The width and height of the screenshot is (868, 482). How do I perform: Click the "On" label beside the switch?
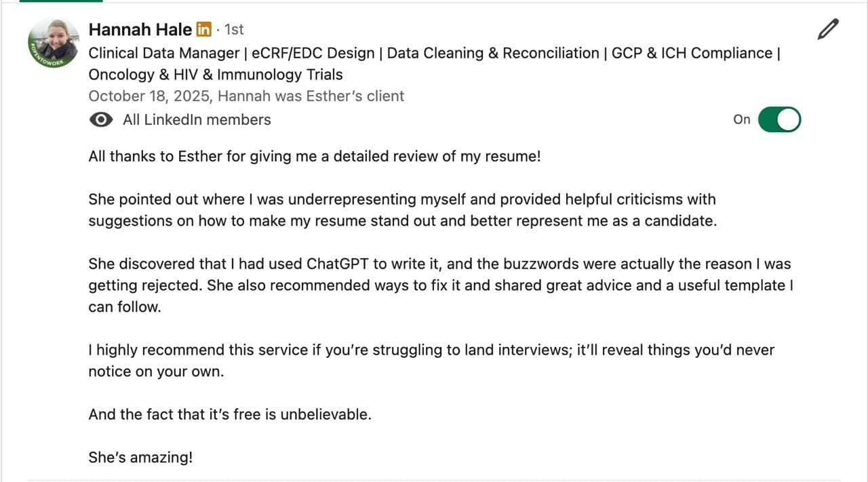pos(742,120)
